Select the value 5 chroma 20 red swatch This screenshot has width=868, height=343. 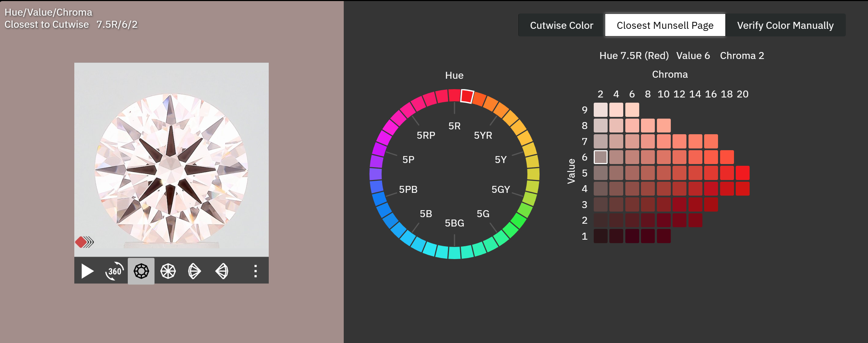pyautogui.click(x=742, y=173)
